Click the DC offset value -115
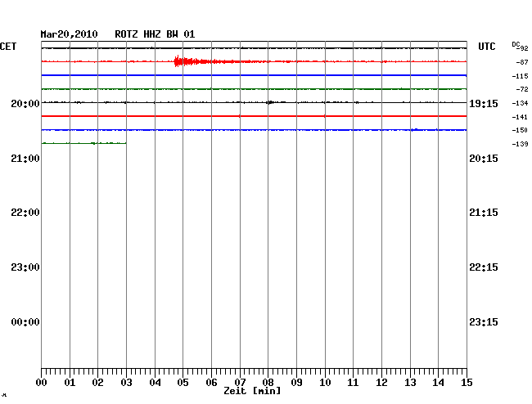The height and width of the screenshot is (404, 532). pyautogui.click(x=520, y=76)
